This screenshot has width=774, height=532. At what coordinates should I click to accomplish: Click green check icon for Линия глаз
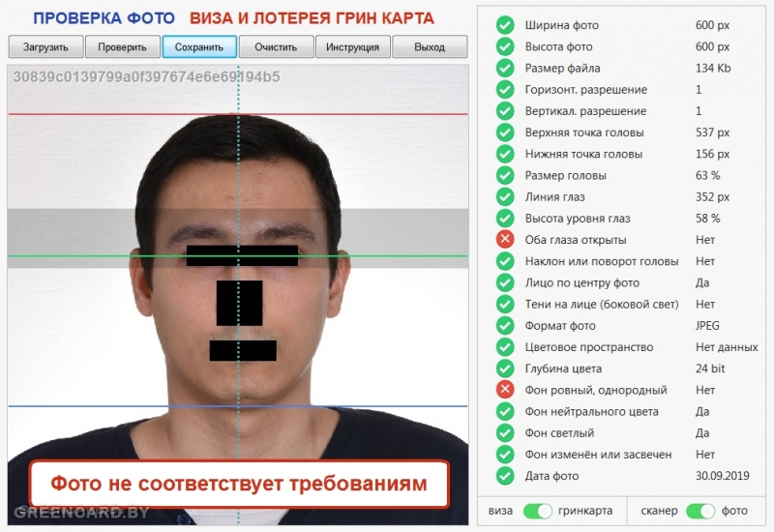click(505, 196)
